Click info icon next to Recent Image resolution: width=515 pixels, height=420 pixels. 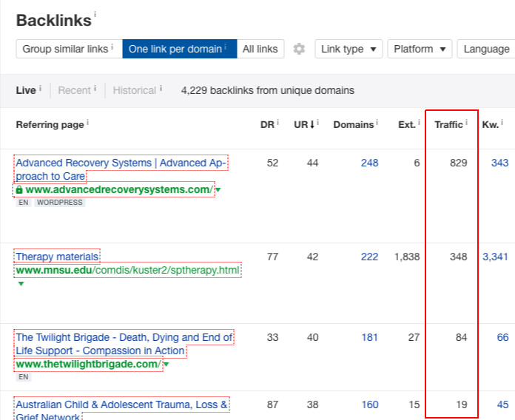[x=95, y=88]
